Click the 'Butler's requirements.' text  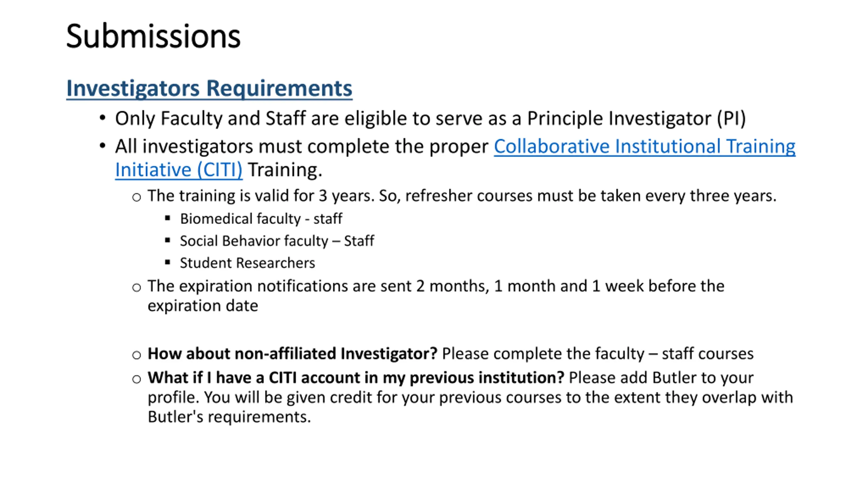229,417
